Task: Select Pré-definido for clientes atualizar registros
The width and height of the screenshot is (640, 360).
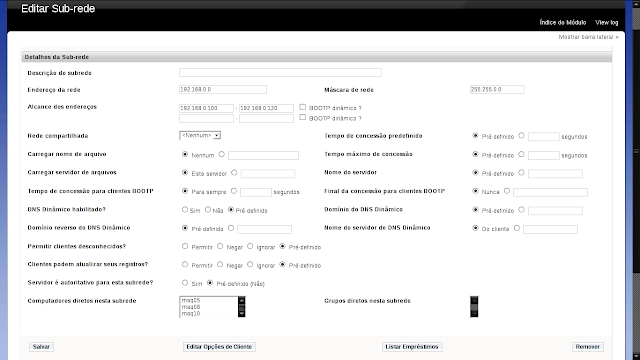Action: click(282, 264)
